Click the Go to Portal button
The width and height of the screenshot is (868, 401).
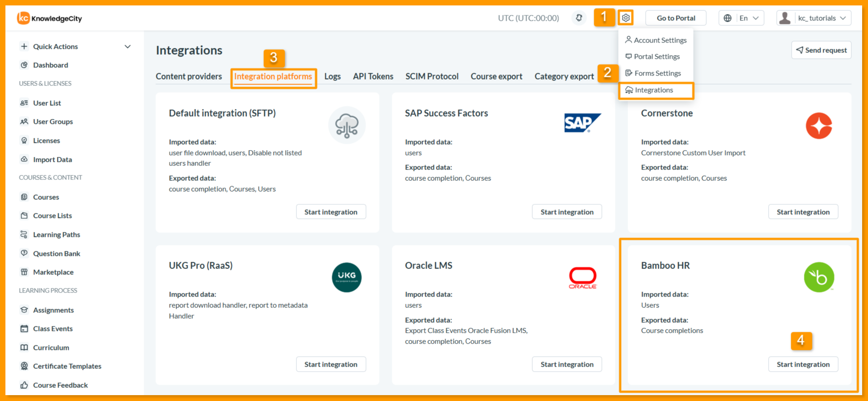tap(676, 18)
